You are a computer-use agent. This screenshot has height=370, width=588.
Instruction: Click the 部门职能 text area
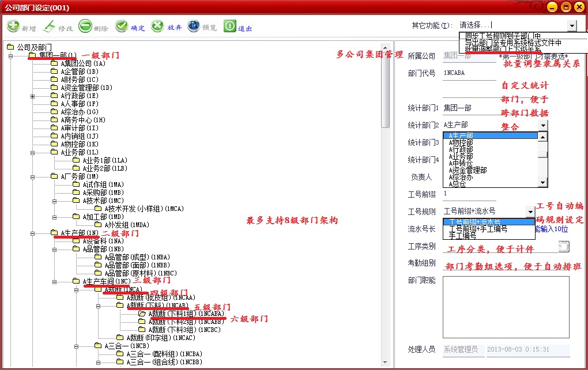coord(506,307)
